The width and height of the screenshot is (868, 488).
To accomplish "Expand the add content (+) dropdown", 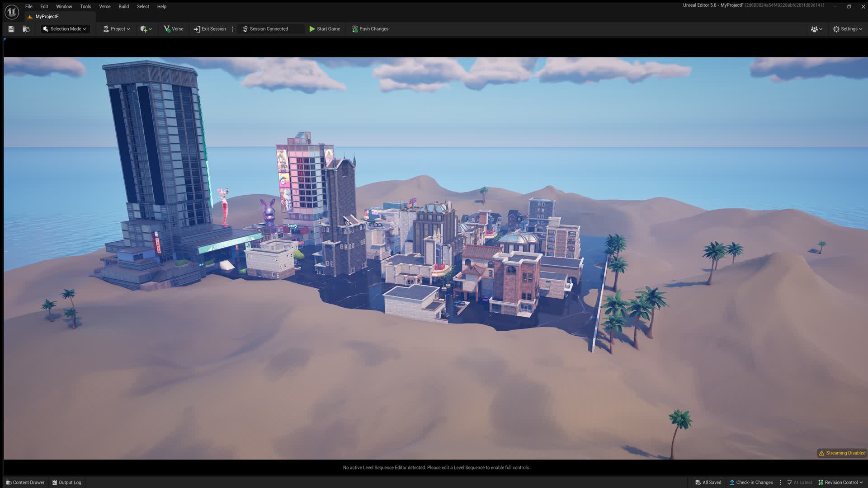I will 146,28.
